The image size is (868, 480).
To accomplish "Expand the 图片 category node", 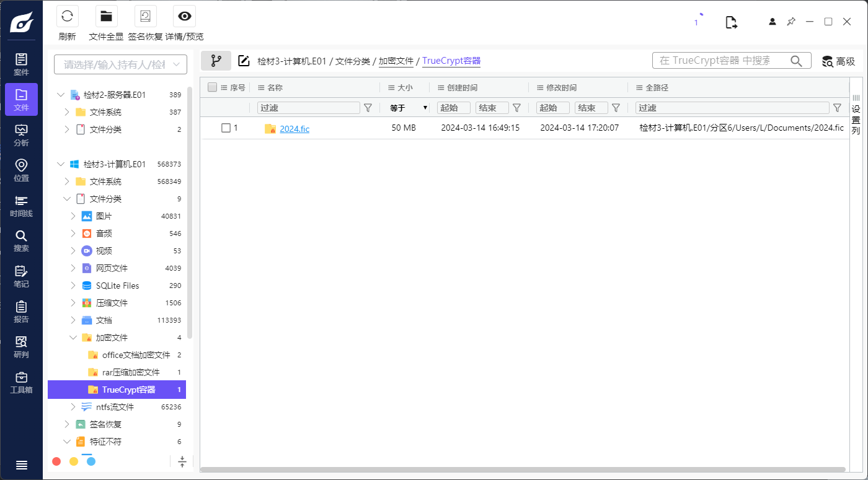I will click(73, 216).
